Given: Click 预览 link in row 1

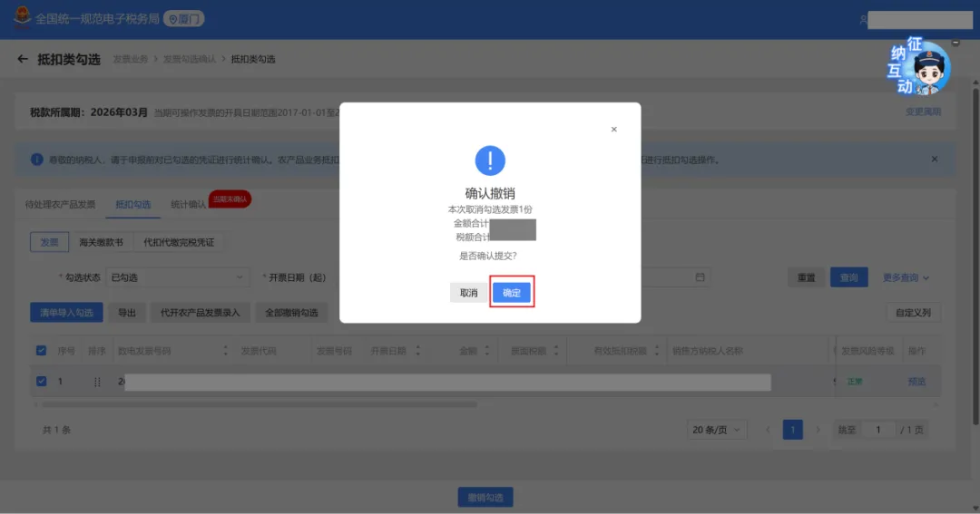Looking at the screenshot, I should click(x=916, y=382).
